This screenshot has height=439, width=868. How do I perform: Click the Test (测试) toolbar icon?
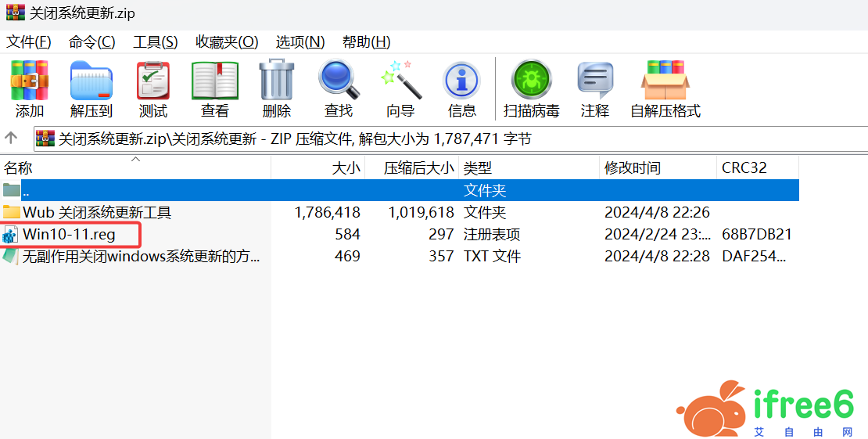click(x=153, y=81)
